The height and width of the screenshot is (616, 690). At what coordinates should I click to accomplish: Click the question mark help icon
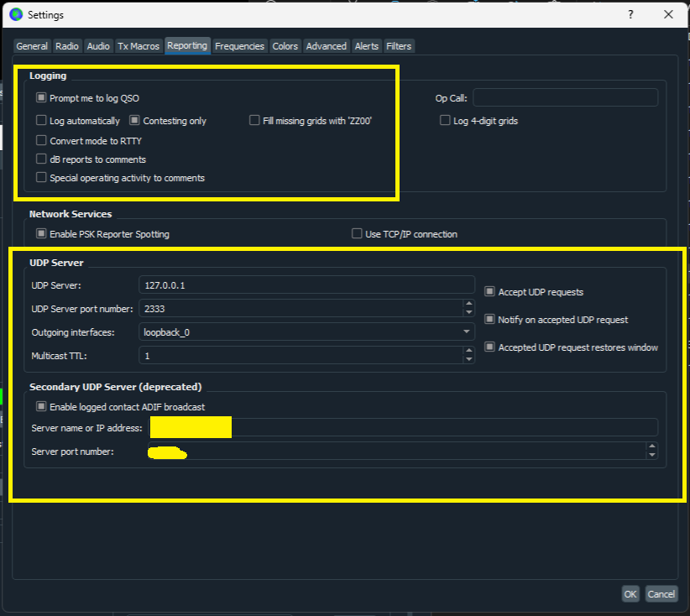[630, 14]
